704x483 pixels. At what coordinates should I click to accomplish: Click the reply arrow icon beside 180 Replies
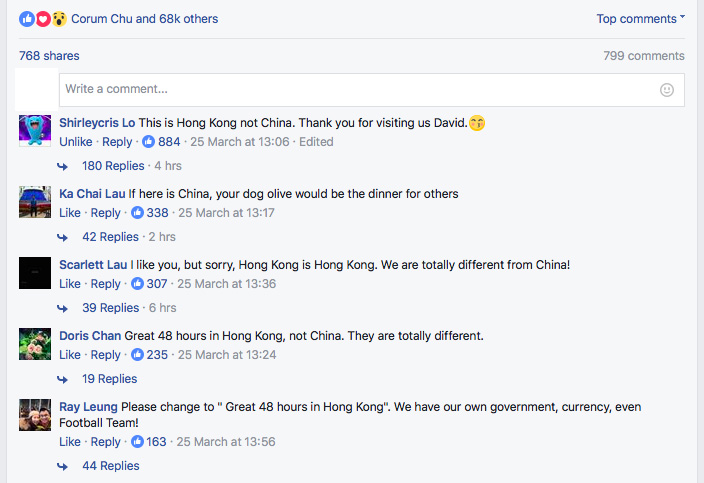pyautogui.click(x=63, y=166)
